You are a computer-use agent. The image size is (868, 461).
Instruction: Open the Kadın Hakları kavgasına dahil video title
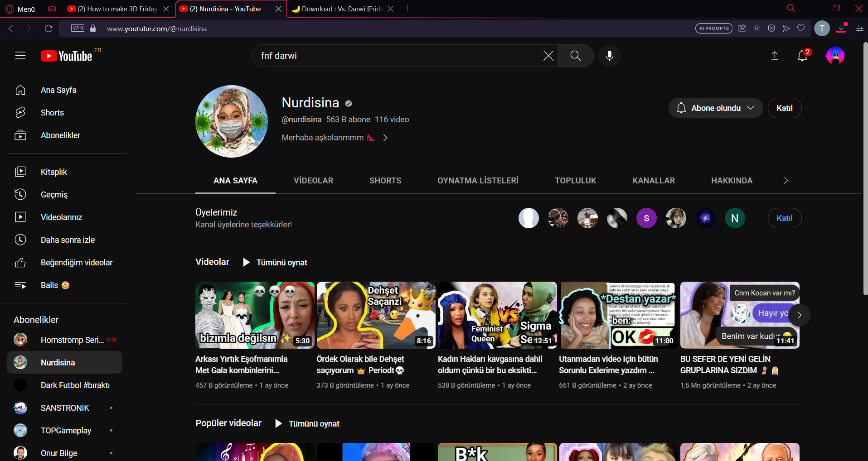[x=490, y=365]
